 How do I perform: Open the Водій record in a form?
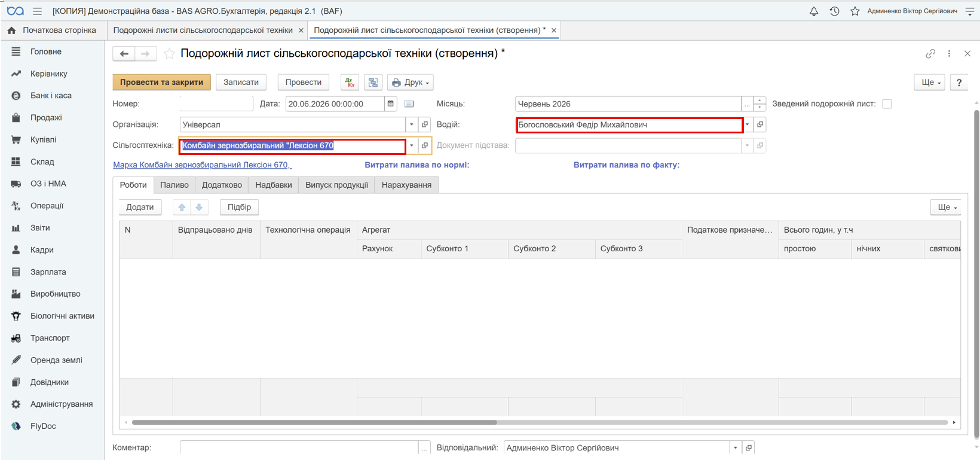(760, 125)
